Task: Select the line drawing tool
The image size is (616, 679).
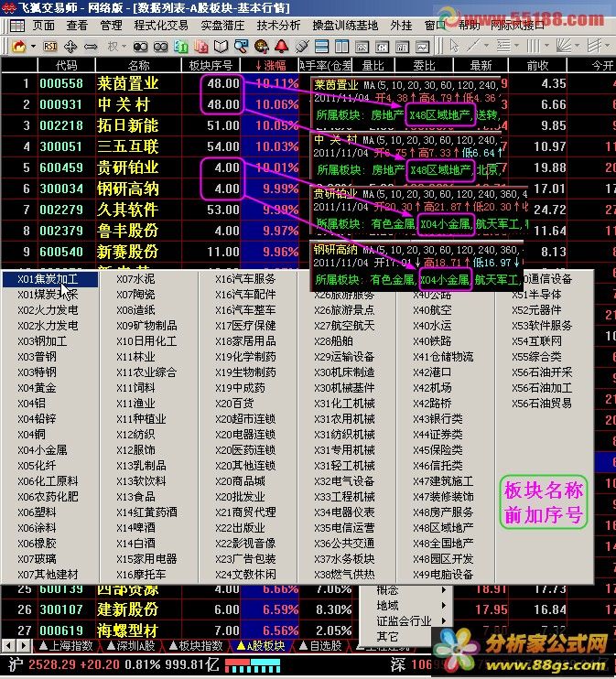Action: pos(473,46)
